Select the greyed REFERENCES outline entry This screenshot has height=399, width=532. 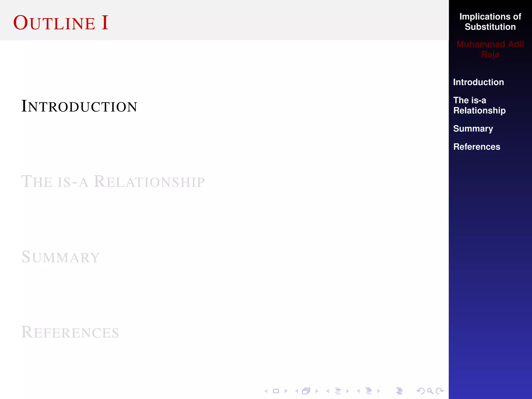(x=70, y=332)
